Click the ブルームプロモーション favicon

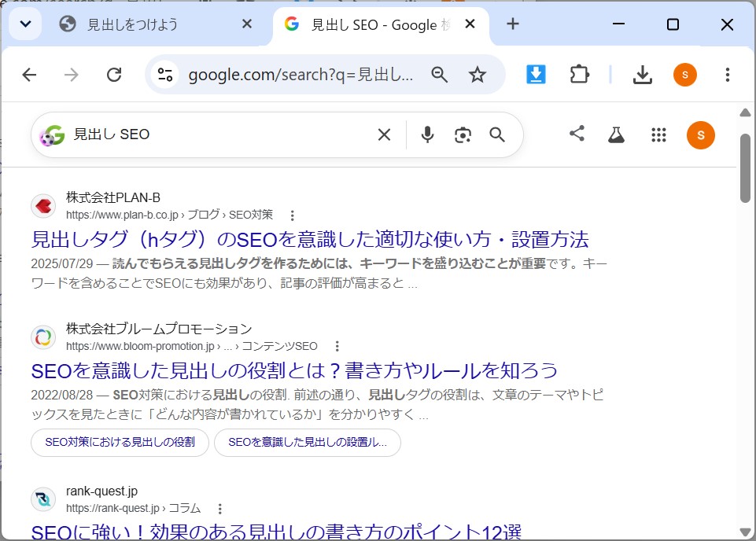(x=43, y=337)
